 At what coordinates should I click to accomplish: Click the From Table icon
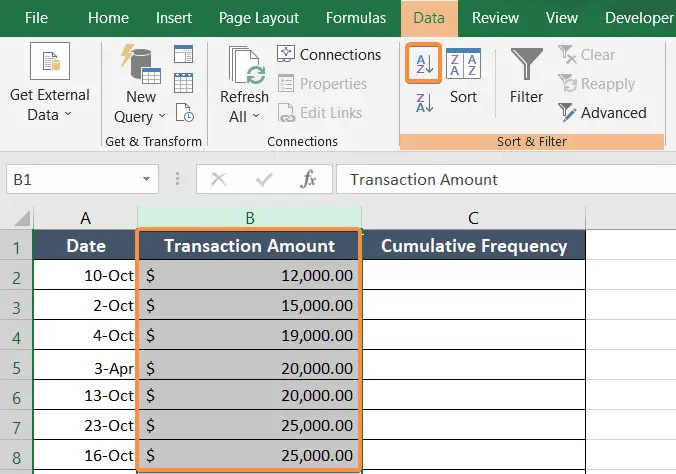pos(184,83)
